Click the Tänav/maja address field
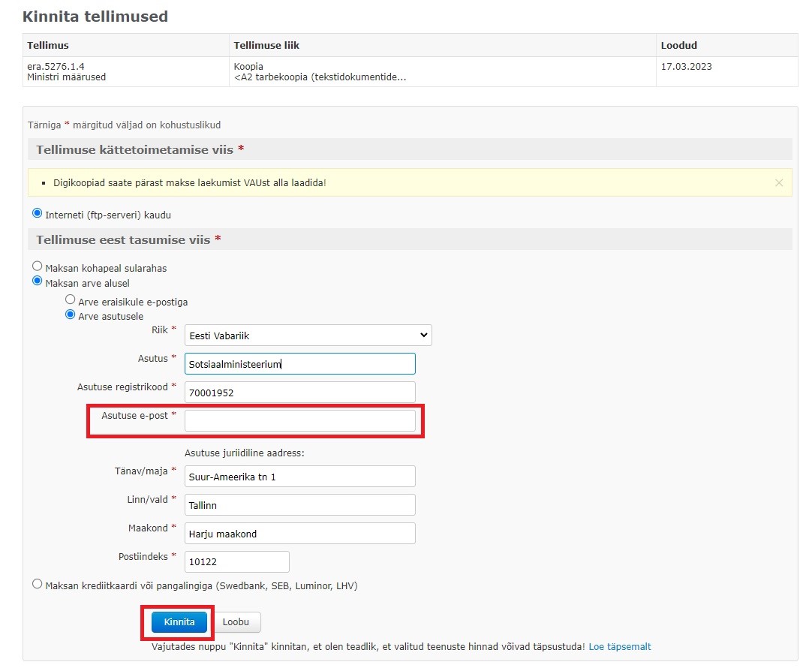The image size is (812, 671). (299, 477)
